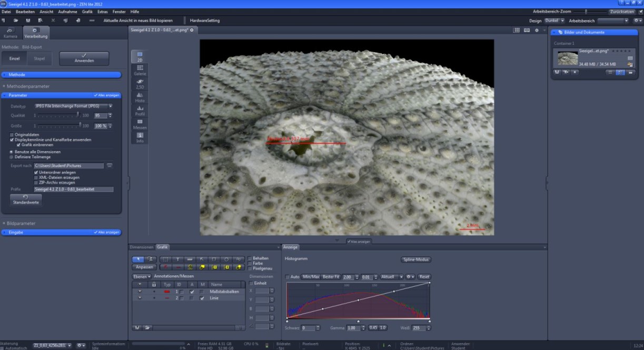Select the Sieeigel image thumbnail in Container 1
Viewport: 644px width, 350px height.
[x=567, y=58]
